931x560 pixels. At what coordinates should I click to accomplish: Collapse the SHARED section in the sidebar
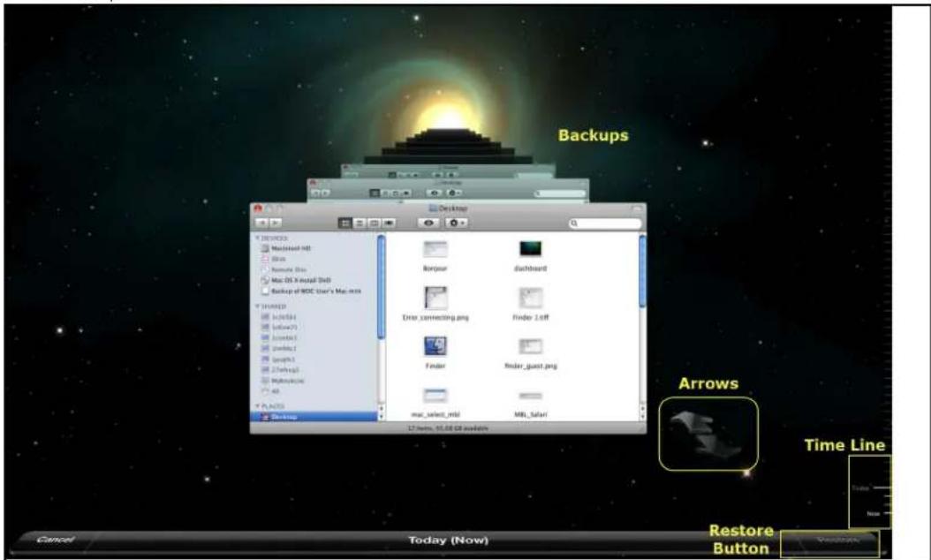pos(258,306)
